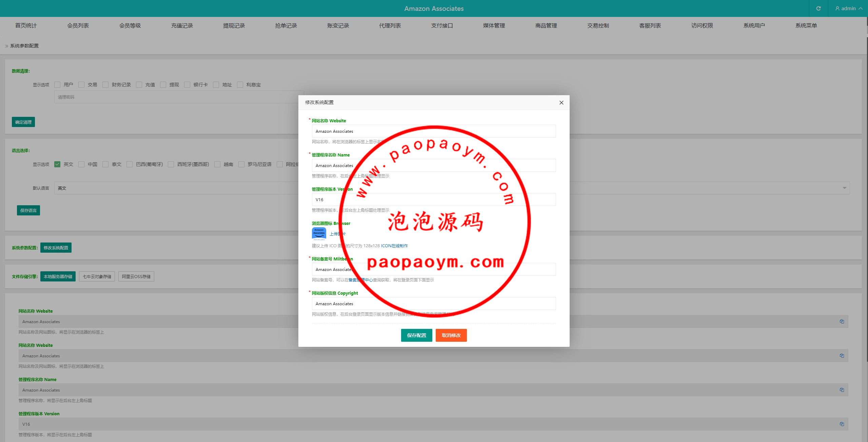Image resolution: width=868 pixels, height=442 pixels.
Task: Open the 商品管理 menu
Action: click(x=546, y=26)
